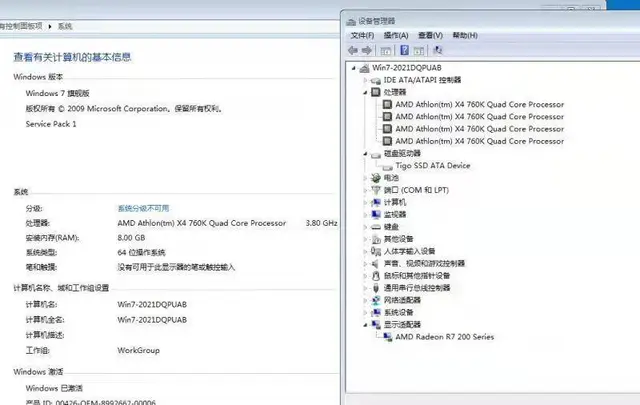Click the 版权所有 2009 Microsoft Corporation line
The height and width of the screenshot is (405, 640).
(x=124, y=109)
